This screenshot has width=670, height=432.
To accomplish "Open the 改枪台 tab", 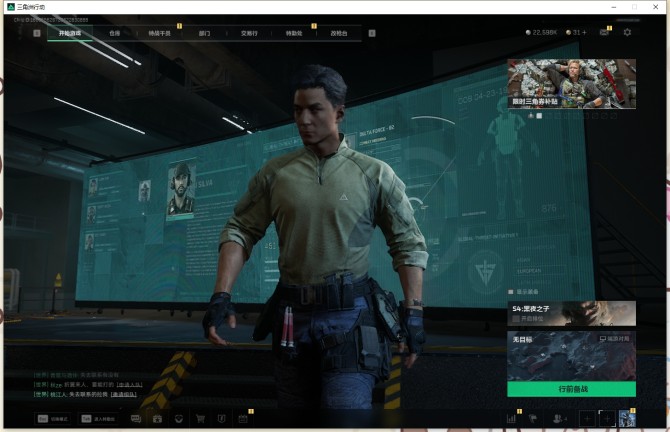I will [339, 33].
